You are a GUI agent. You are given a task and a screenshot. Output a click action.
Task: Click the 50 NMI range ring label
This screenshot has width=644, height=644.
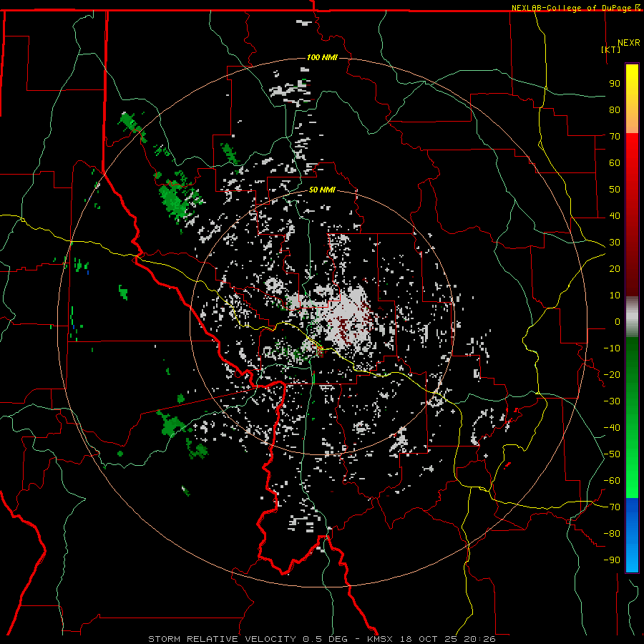(322, 190)
